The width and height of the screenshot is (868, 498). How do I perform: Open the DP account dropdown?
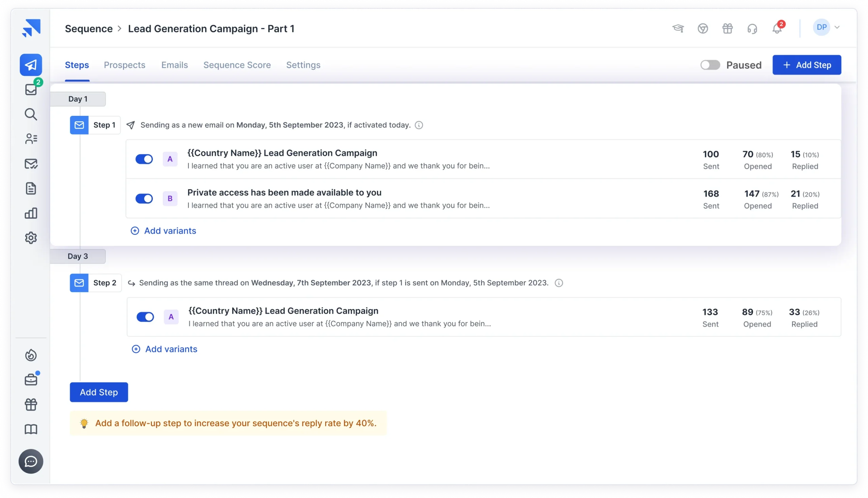coord(826,27)
